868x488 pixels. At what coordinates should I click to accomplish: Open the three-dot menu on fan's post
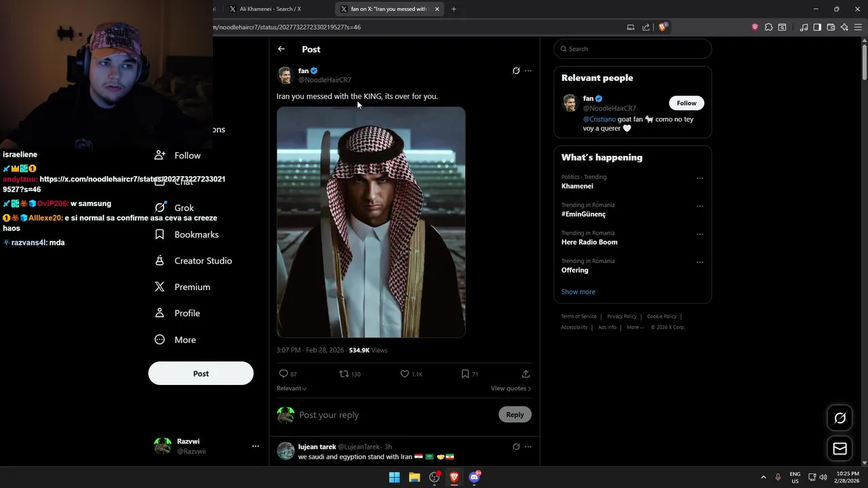528,70
